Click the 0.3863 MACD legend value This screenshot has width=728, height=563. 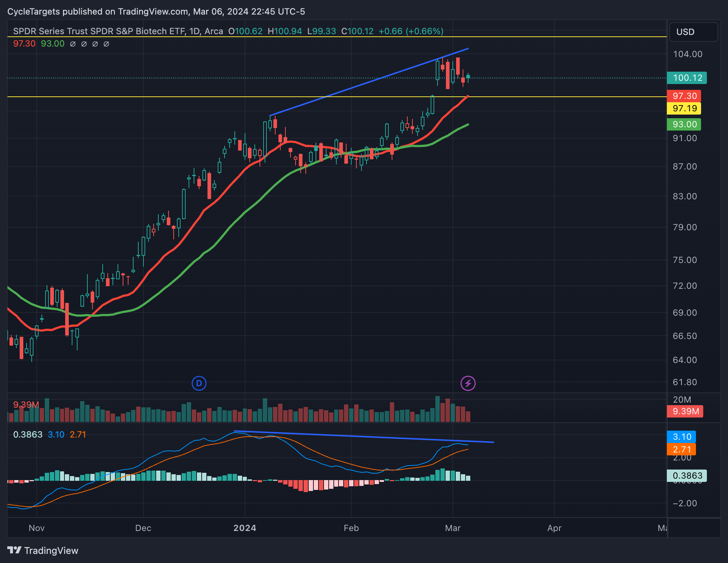click(x=28, y=435)
